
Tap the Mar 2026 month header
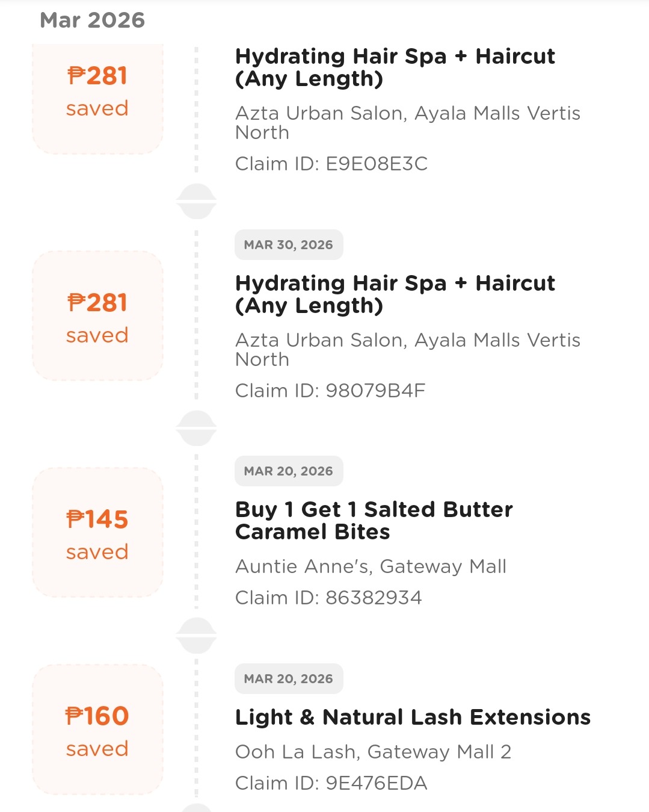coord(92,20)
